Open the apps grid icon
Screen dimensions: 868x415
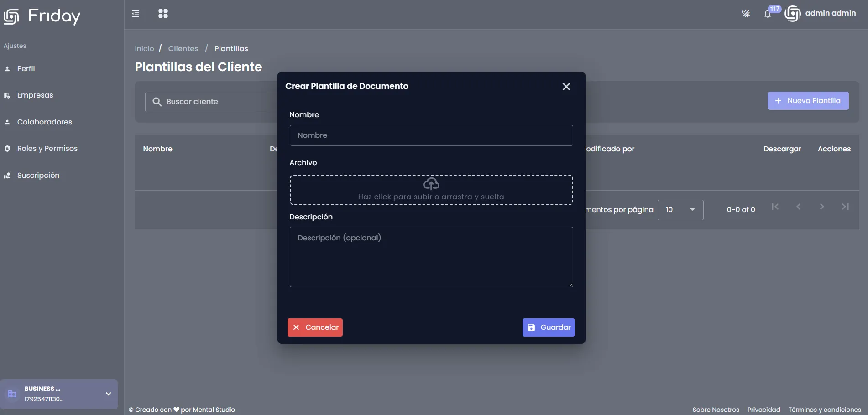click(163, 14)
